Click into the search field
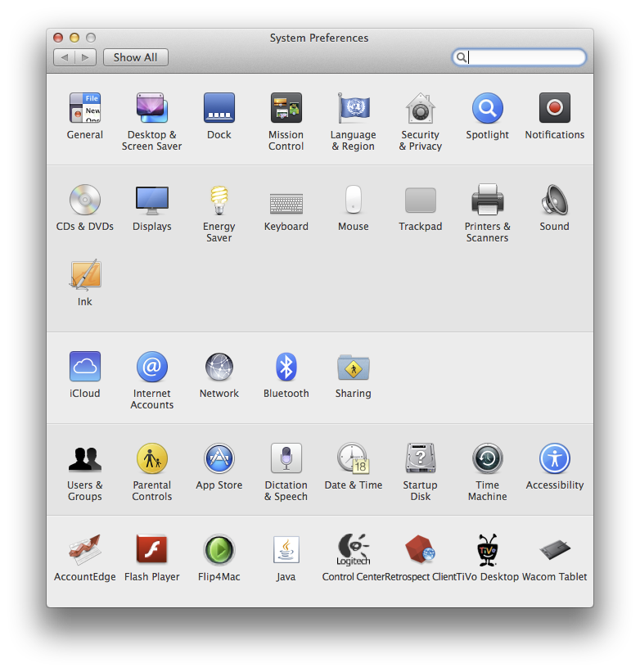 coord(519,57)
